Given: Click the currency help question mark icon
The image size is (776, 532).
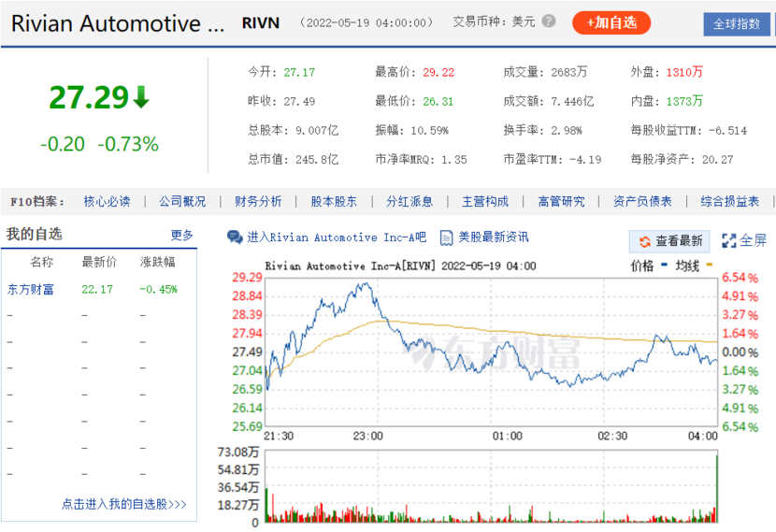Looking at the screenshot, I should pos(549,22).
